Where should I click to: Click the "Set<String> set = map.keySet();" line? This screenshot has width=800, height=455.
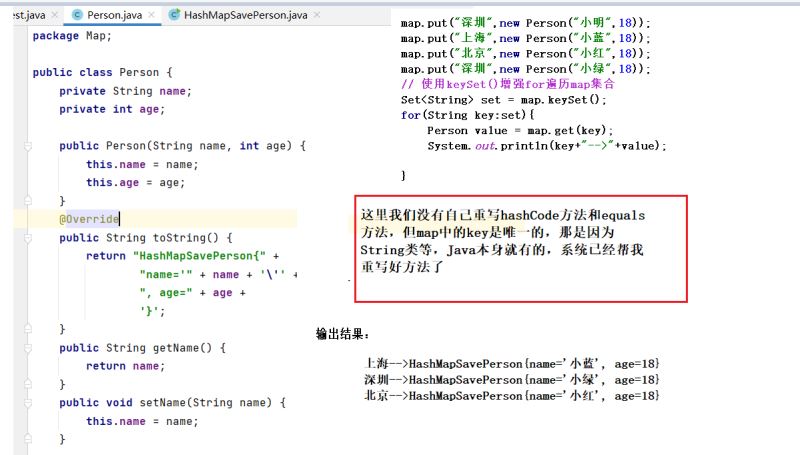pyautogui.click(x=504, y=100)
